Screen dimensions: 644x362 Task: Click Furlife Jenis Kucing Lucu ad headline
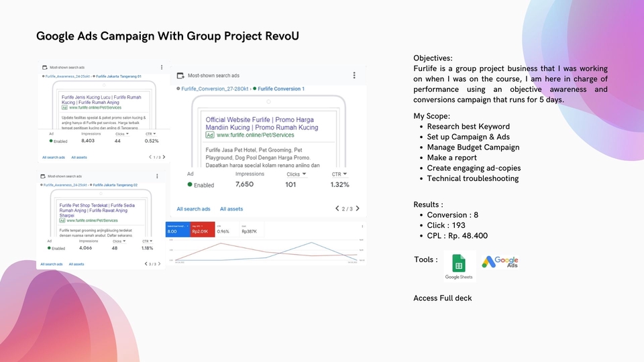pos(101,100)
